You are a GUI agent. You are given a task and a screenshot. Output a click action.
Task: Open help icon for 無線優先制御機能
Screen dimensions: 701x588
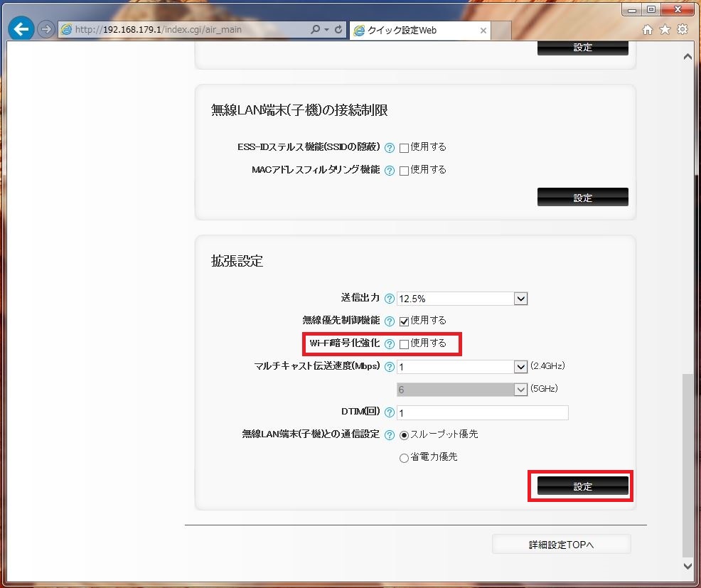tap(390, 321)
